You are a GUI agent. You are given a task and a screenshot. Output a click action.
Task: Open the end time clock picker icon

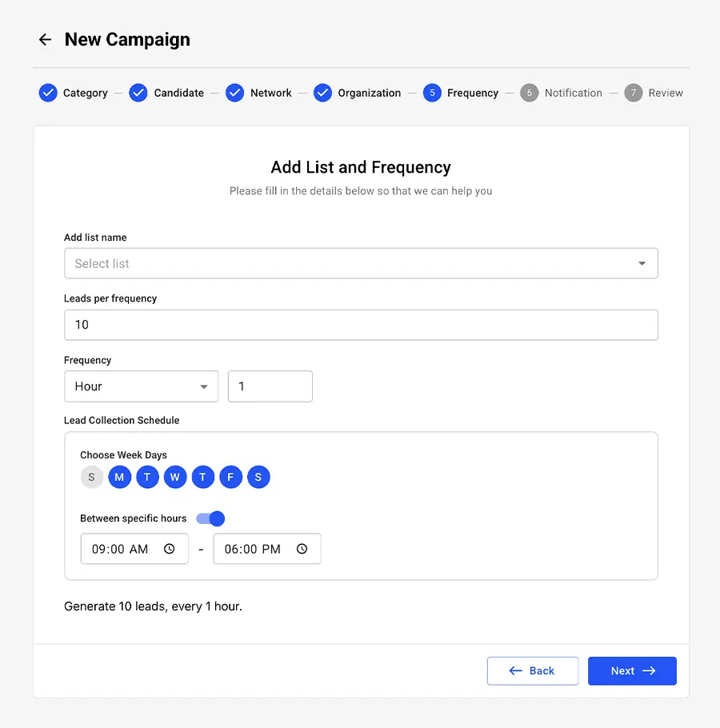point(302,549)
